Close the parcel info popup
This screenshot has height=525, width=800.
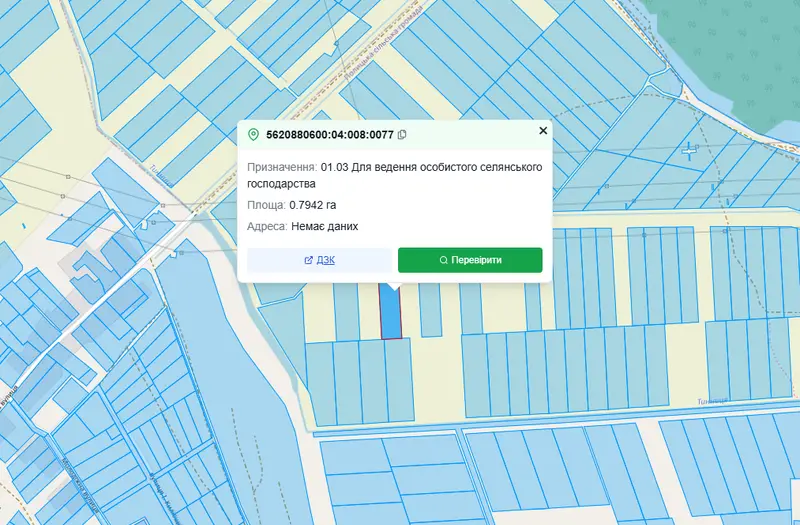(543, 131)
